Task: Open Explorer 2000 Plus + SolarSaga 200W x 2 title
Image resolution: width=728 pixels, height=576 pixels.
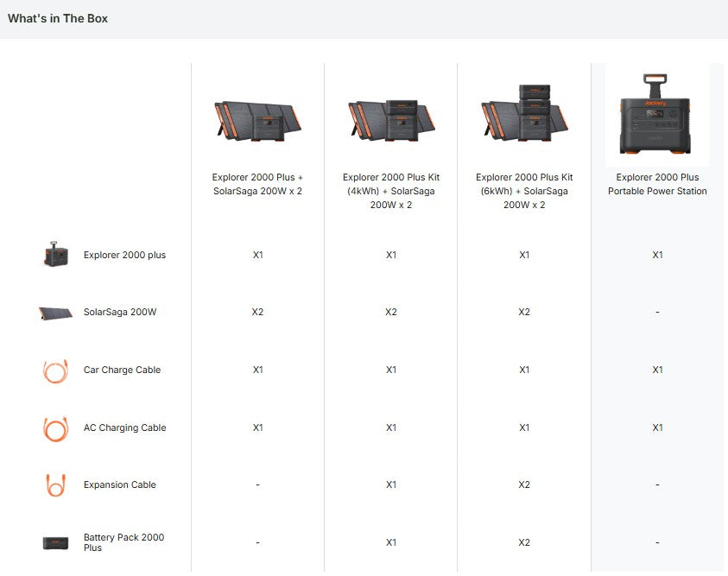Action: coord(257,185)
